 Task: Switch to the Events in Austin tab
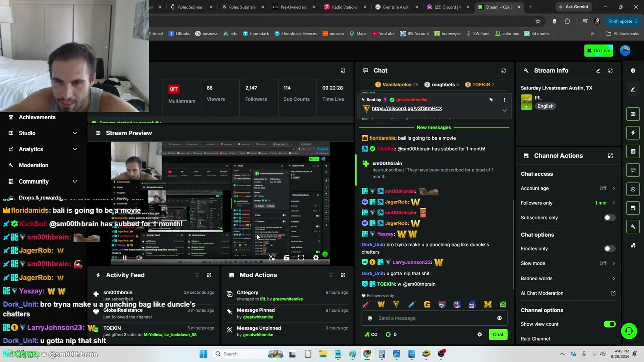pyautogui.click(x=396, y=7)
